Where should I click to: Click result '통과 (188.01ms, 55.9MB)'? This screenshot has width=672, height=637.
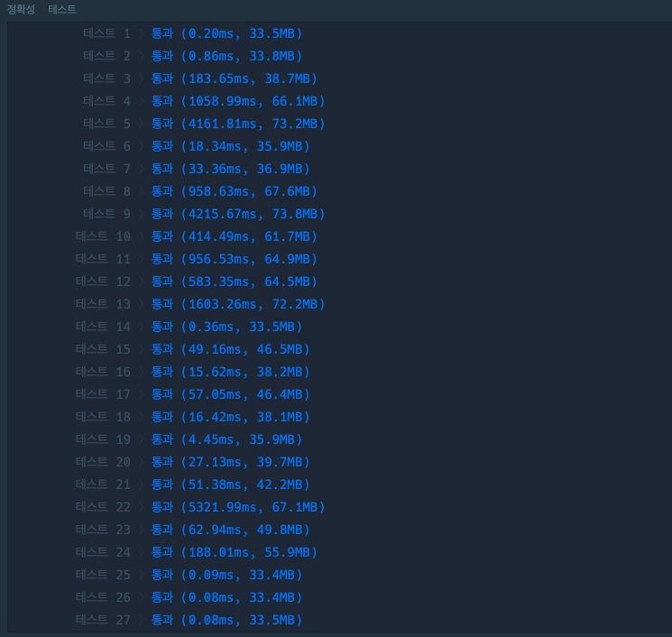(235, 552)
